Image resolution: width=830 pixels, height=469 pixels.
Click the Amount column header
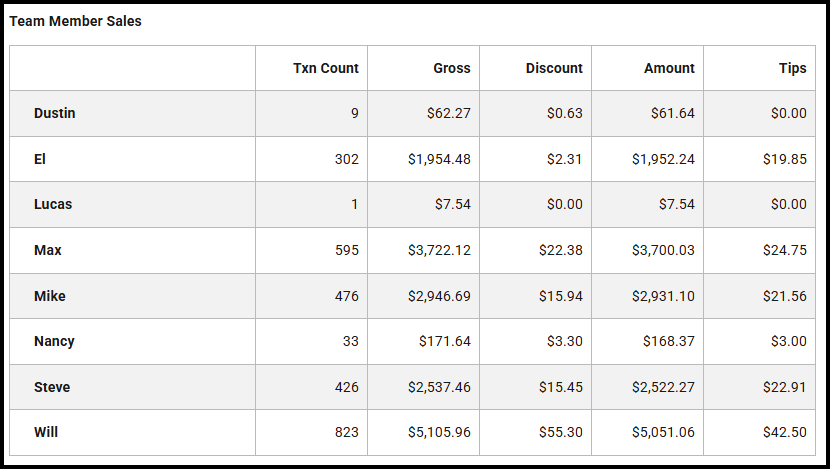(x=669, y=68)
